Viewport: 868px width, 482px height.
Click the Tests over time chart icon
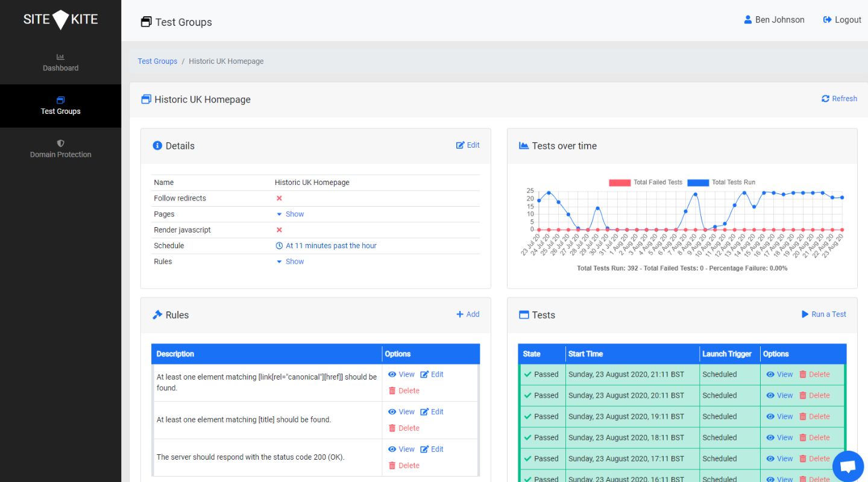(523, 145)
